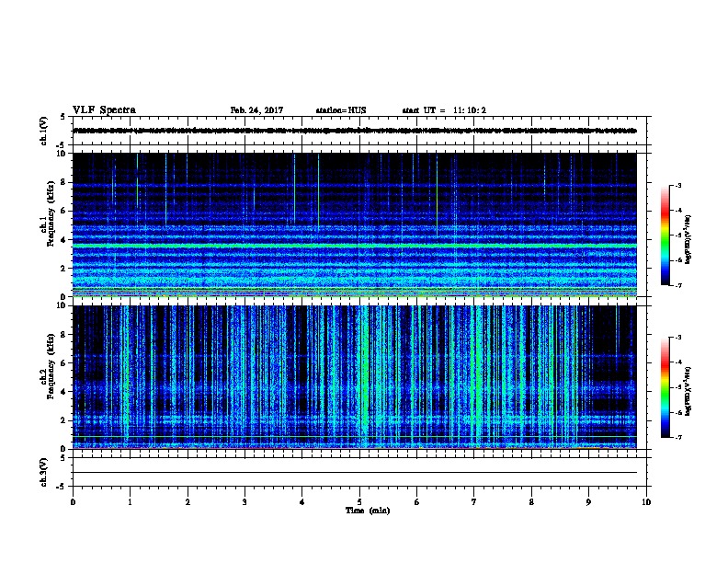
Task: Click the time axis tick label '5'
Action: (x=359, y=502)
